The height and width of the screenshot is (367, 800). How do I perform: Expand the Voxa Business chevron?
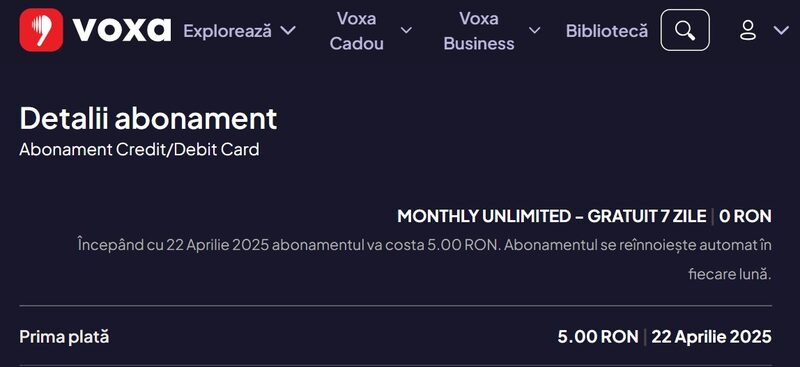tap(534, 31)
